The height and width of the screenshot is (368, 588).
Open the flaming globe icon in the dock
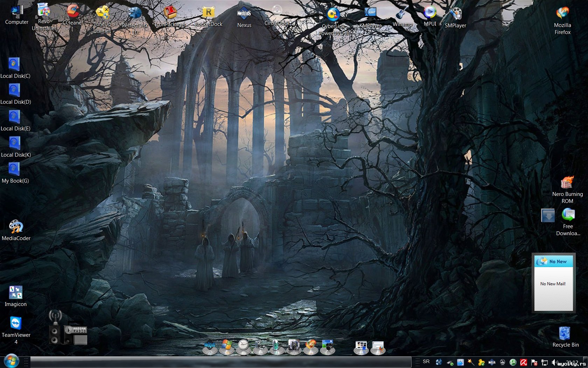[x=311, y=346]
